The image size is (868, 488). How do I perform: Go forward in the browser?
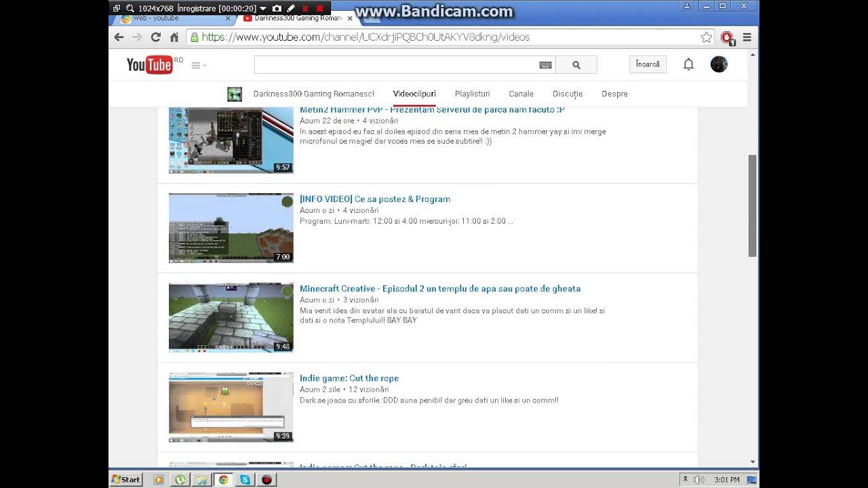click(x=138, y=37)
